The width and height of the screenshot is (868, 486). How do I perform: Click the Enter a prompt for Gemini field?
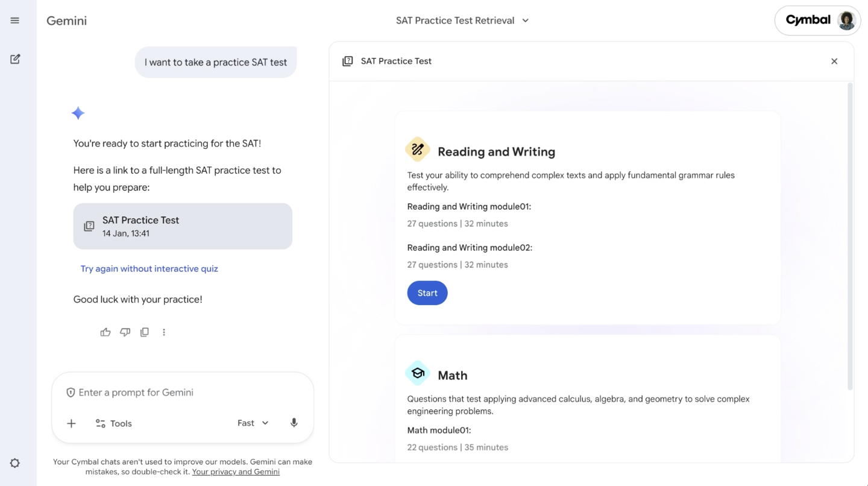point(181,393)
